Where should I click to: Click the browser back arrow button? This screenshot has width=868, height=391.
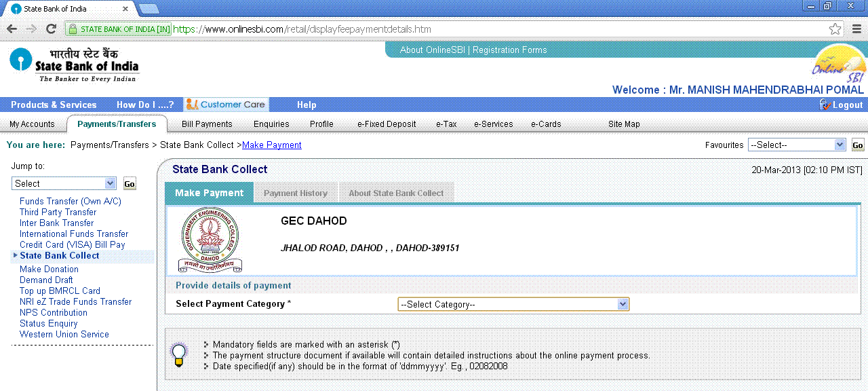12,29
